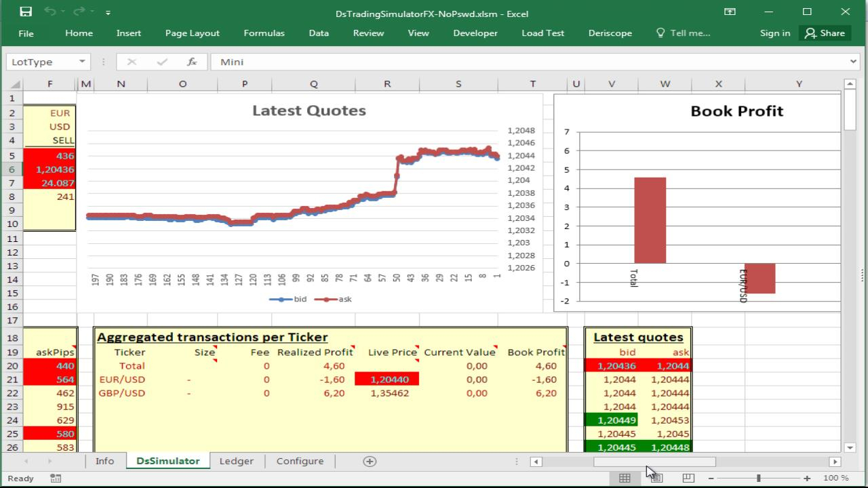
Task: Click the Tell me lightbulb search
Action: (x=684, y=33)
